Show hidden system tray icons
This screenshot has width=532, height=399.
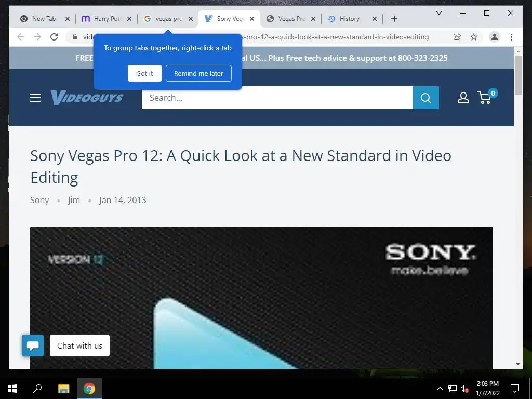(440, 389)
